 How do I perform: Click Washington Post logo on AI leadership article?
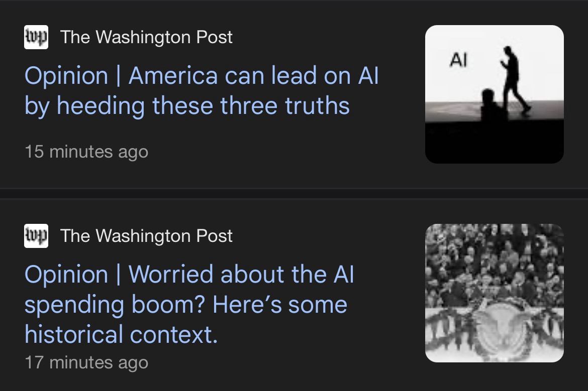point(36,37)
